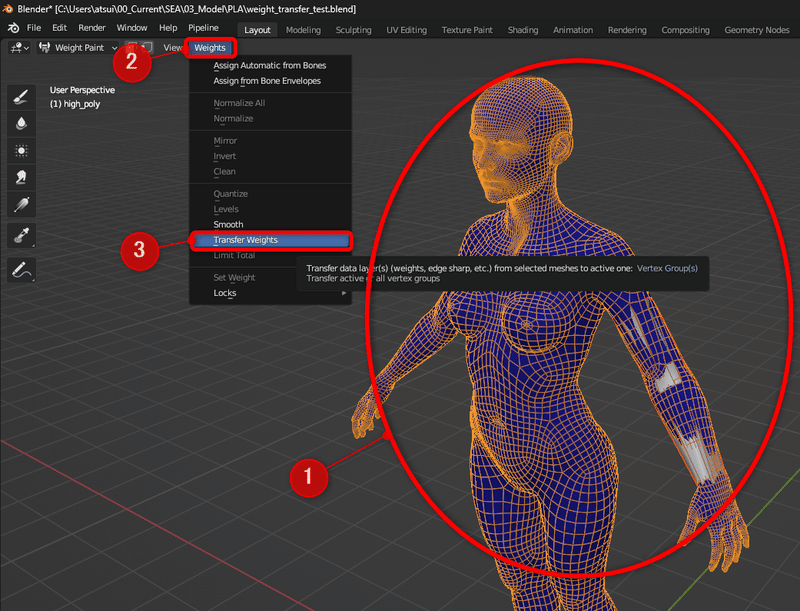Select the Average weight tool
Screen dimensions: 800x611
coord(21,150)
